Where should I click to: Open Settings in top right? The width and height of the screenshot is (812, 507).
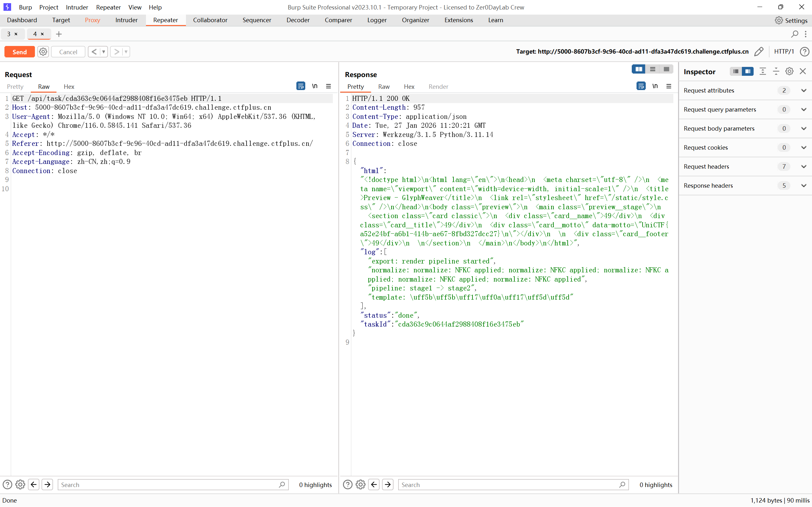791,21
